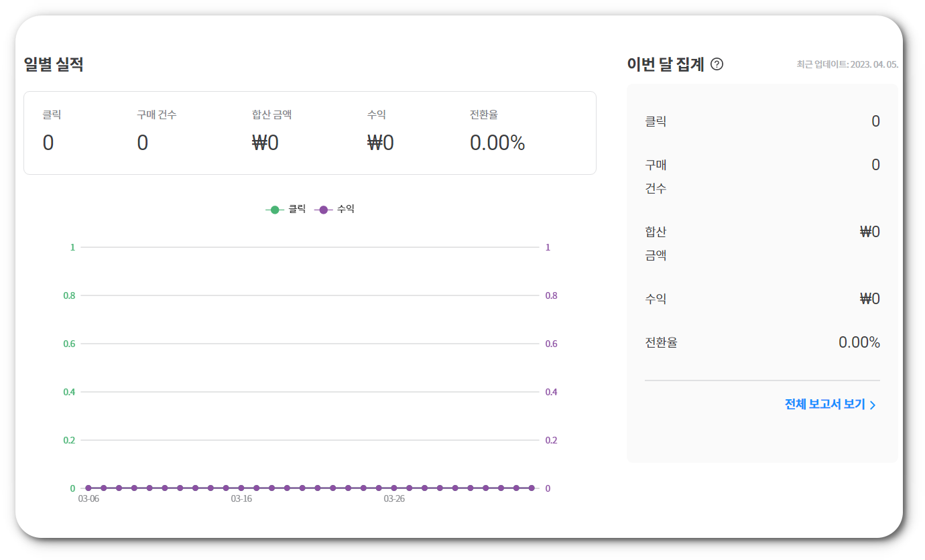The image size is (925, 560).
Task: Click the 전환율 0.00% in 일별 실적
Action: point(497,142)
